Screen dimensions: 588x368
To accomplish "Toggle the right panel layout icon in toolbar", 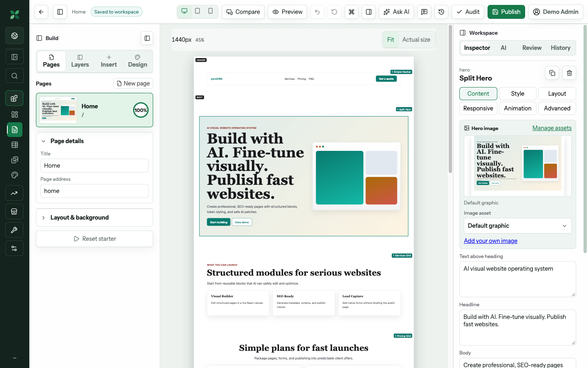I will (369, 12).
